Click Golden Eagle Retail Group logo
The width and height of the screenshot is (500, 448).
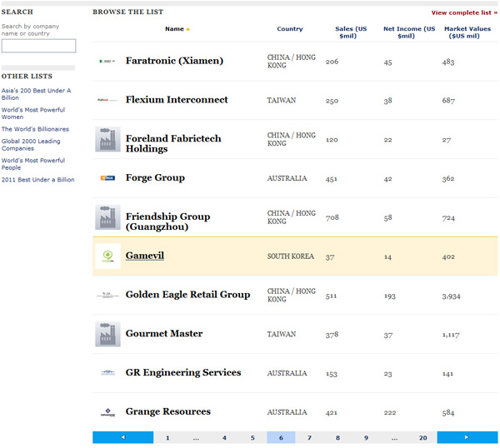(x=107, y=295)
